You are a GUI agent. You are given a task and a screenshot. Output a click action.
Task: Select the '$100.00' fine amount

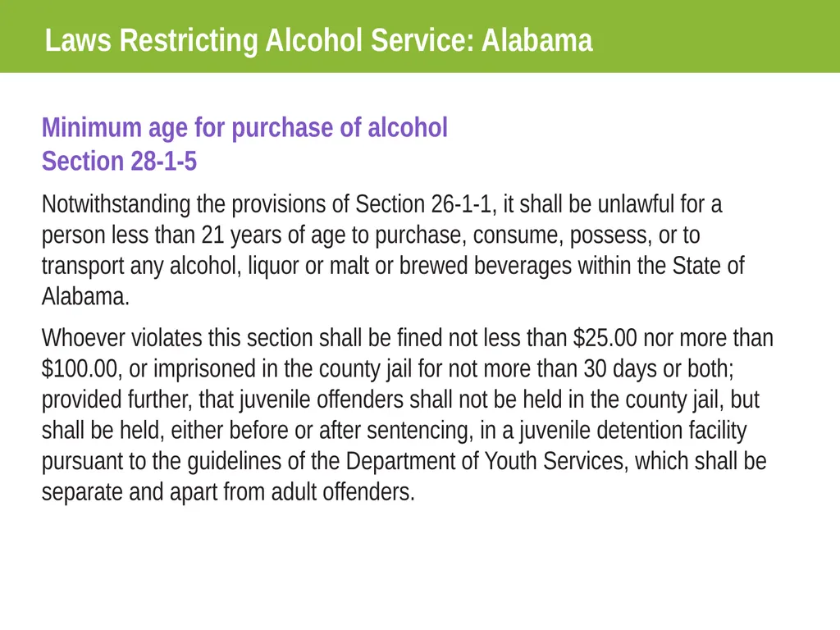pos(80,368)
